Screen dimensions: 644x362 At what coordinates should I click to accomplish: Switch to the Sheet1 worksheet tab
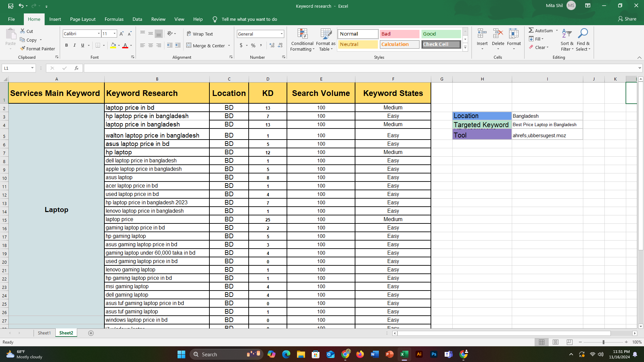[44, 333]
